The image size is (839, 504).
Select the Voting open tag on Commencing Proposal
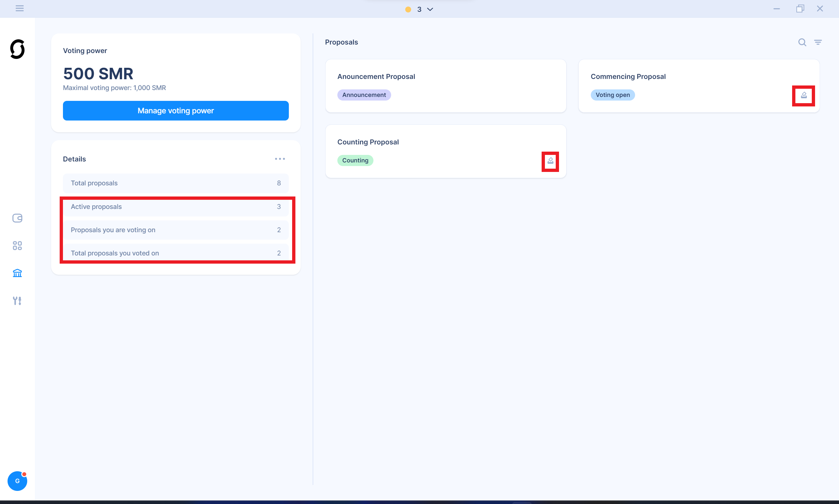pyautogui.click(x=612, y=95)
